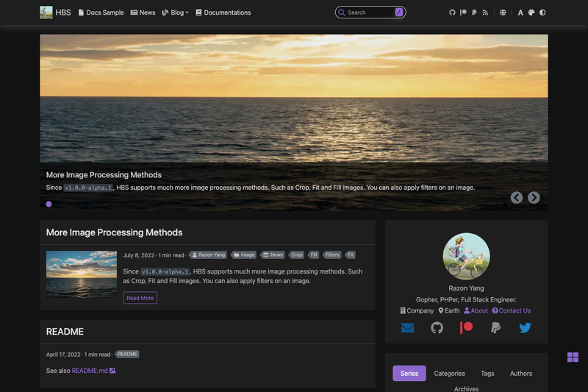Click the Razon Yang author badge
The image size is (588, 392).
pyautogui.click(x=209, y=255)
